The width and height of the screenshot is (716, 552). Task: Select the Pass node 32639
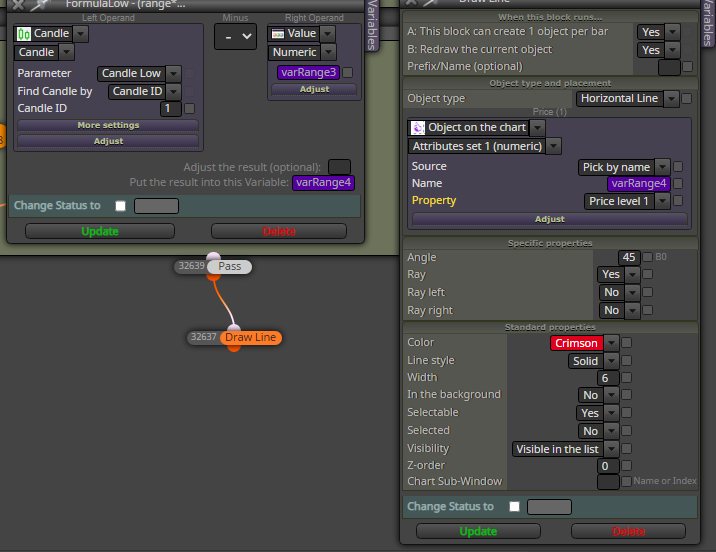click(229, 267)
